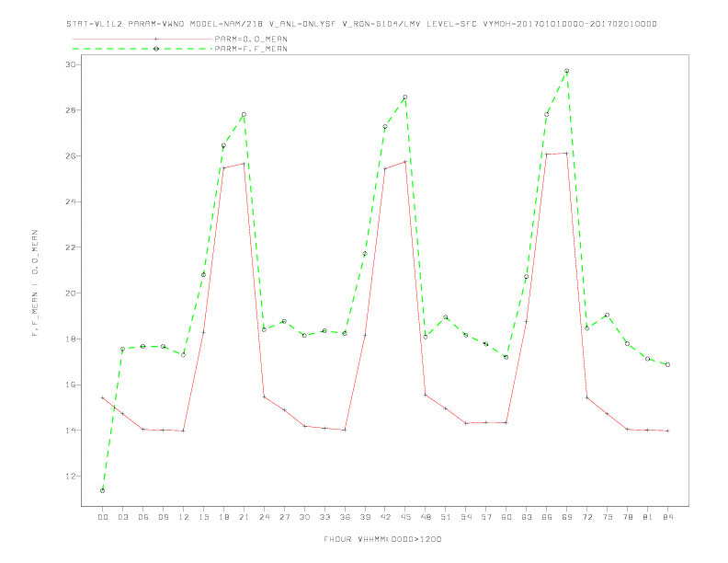Click x-axis tick label 60
This screenshot has width=728, height=563.
coord(506,517)
